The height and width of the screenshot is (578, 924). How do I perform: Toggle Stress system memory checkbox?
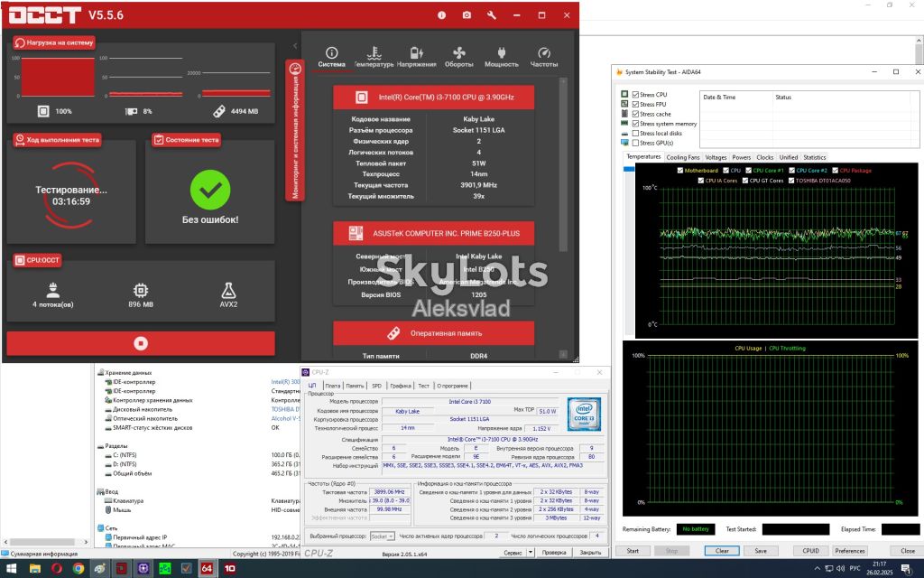[635, 124]
